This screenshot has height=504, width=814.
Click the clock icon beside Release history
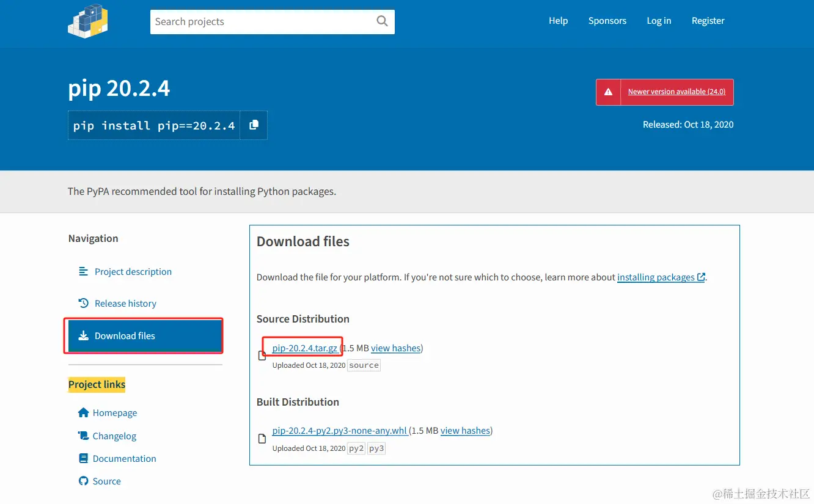84,303
